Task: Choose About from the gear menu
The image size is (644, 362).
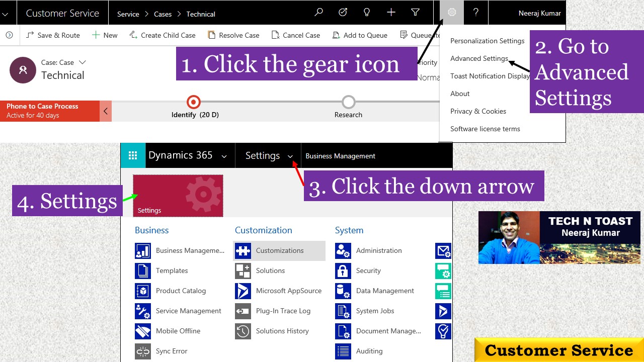Action: 460,94
